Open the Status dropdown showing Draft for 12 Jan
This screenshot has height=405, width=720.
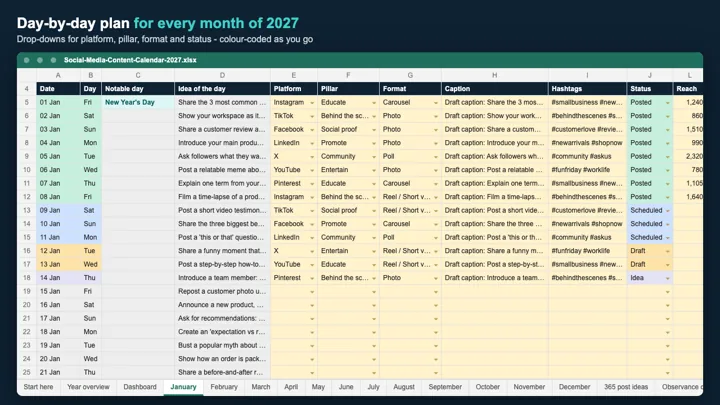pos(668,251)
